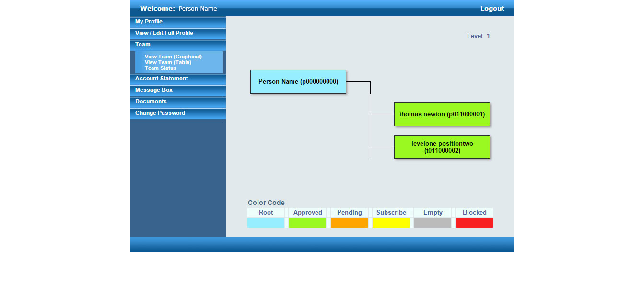Open Account Statement

coord(162,79)
